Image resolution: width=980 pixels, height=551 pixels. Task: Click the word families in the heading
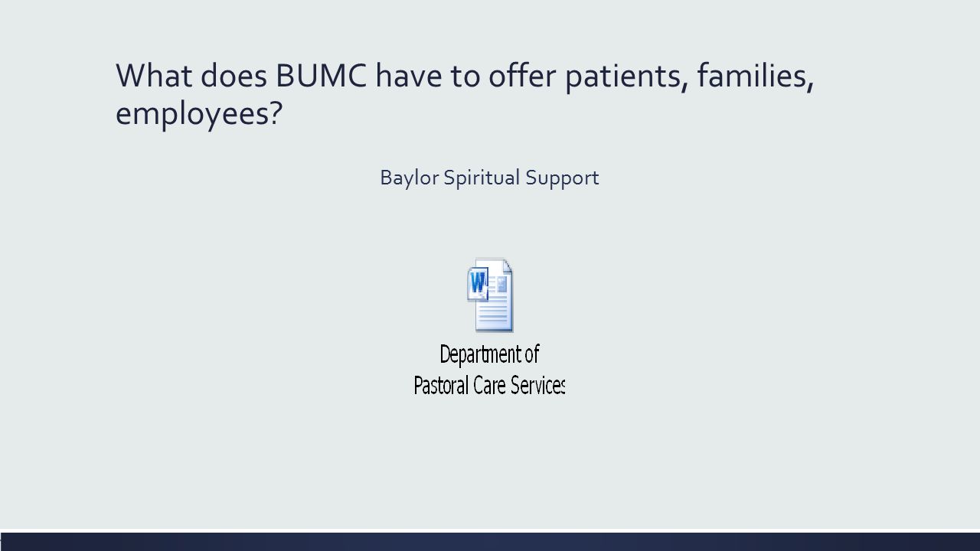755,76
